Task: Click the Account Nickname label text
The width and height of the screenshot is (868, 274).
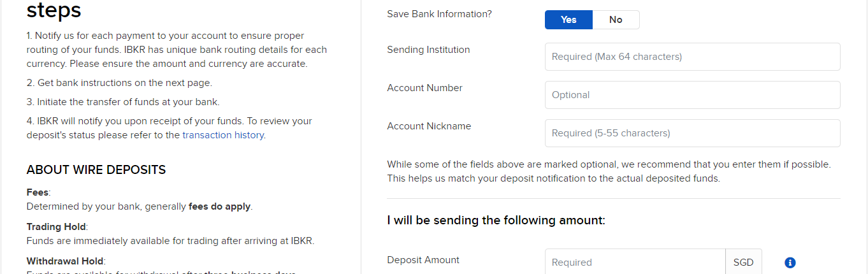Action: 429,126
